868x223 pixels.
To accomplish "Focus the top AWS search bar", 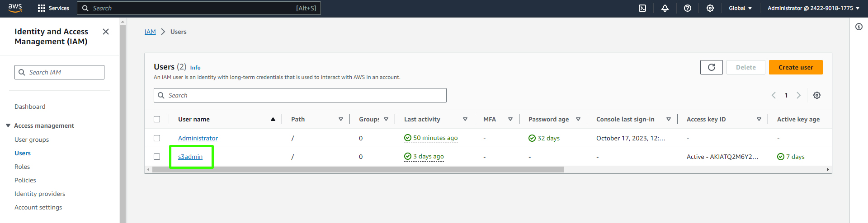I will click(199, 8).
